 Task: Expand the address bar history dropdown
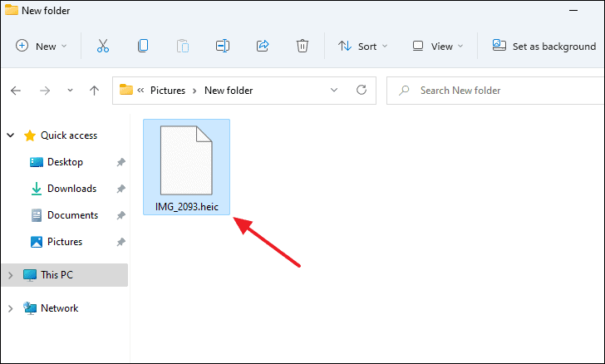pyautogui.click(x=334, y=90)
